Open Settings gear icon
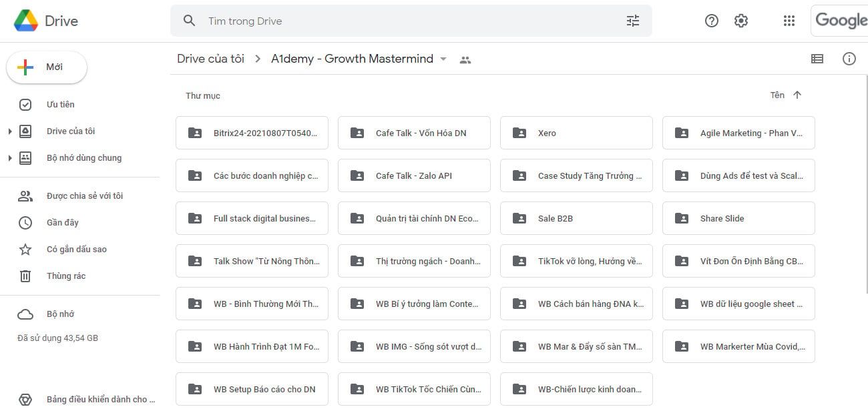Viewport: 868px width, 411px height. click(741, 21)
